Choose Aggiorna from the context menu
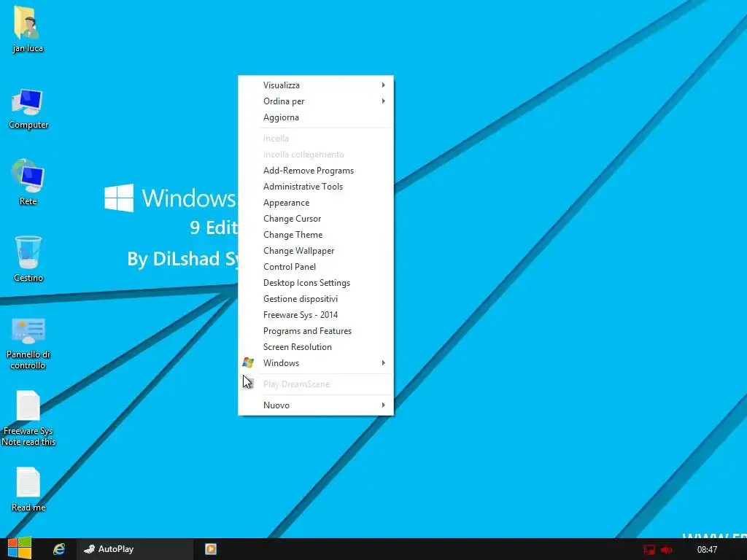The image size is (747, 560). 316,117
